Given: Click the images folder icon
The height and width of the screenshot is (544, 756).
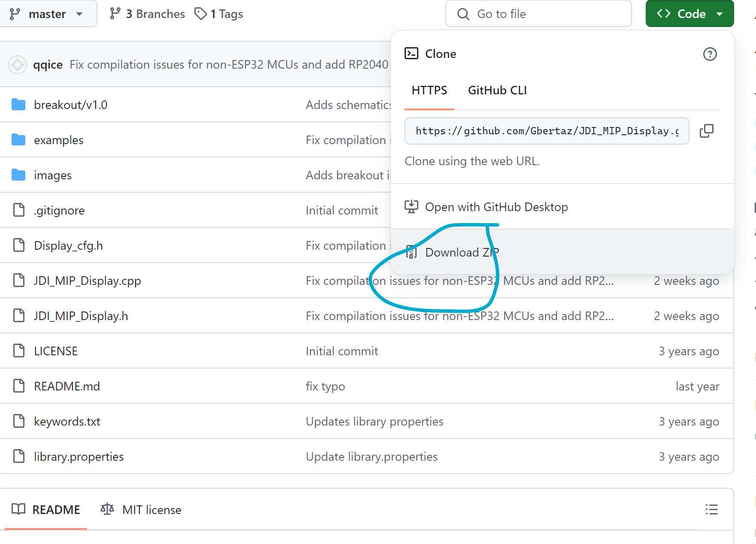Looking at the screenshot, I should [x=18, y=175].
